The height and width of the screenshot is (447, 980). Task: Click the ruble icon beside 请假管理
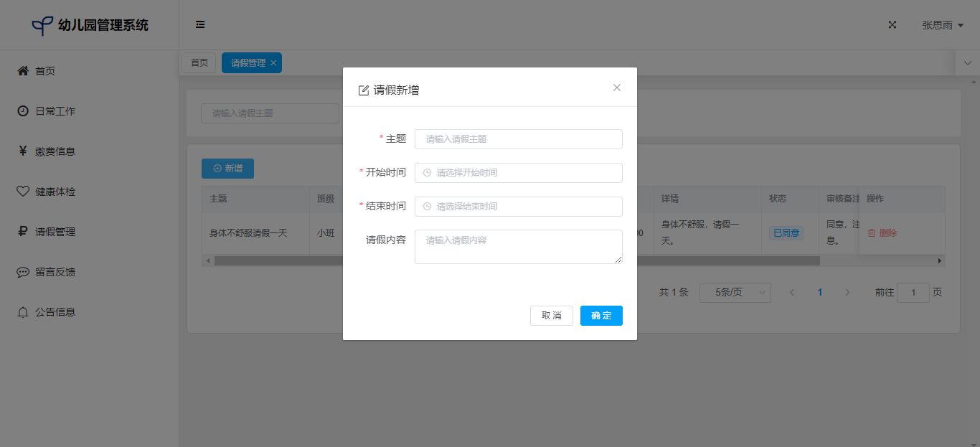(23, 231)
